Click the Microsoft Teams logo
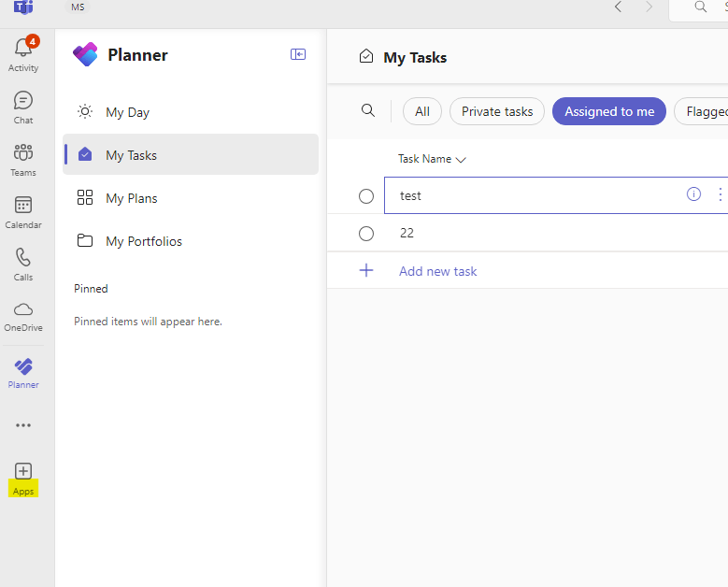This screenshot has width=728, height=587. point(23,7)
